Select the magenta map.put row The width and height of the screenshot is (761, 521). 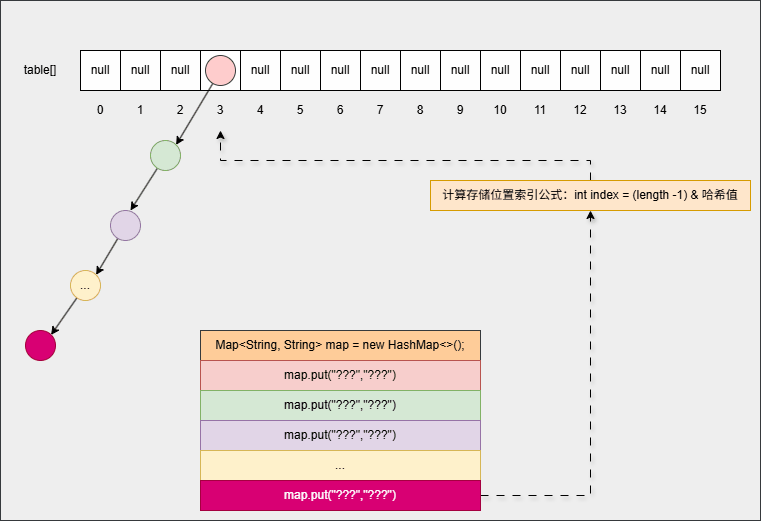tap(340, 495)
